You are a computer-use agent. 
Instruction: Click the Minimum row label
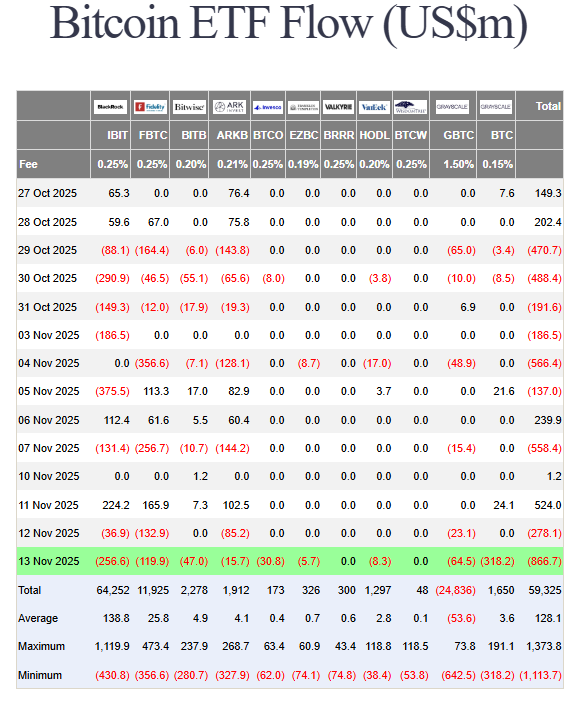pos(40,676)
